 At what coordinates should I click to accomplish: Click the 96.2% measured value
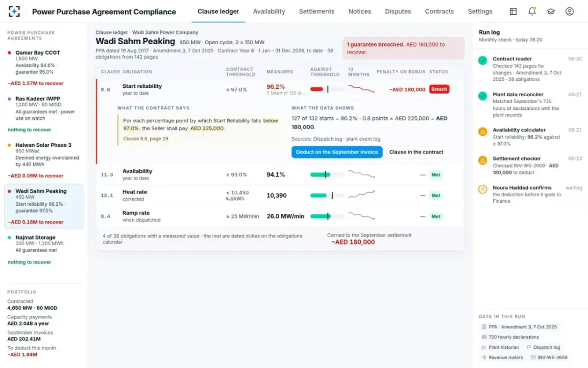(x=275, y=87)
